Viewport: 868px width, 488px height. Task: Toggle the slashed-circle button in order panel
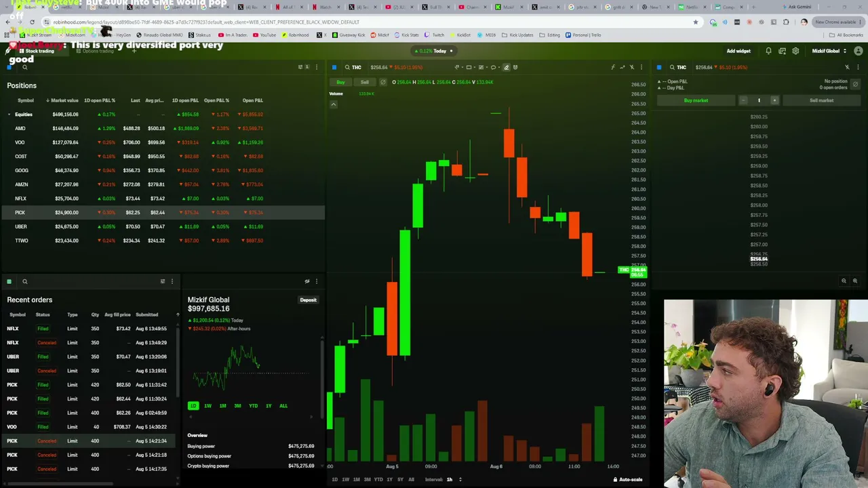point(855,84)
